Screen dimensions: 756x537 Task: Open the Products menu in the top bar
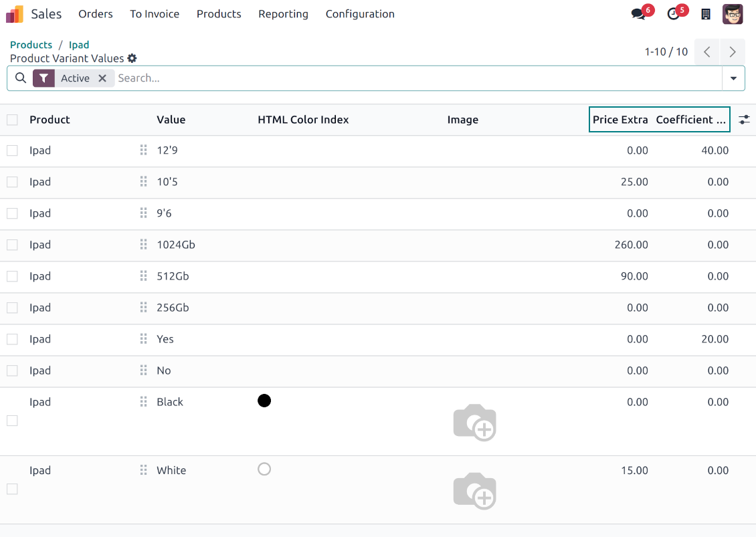tap(219, 14)
